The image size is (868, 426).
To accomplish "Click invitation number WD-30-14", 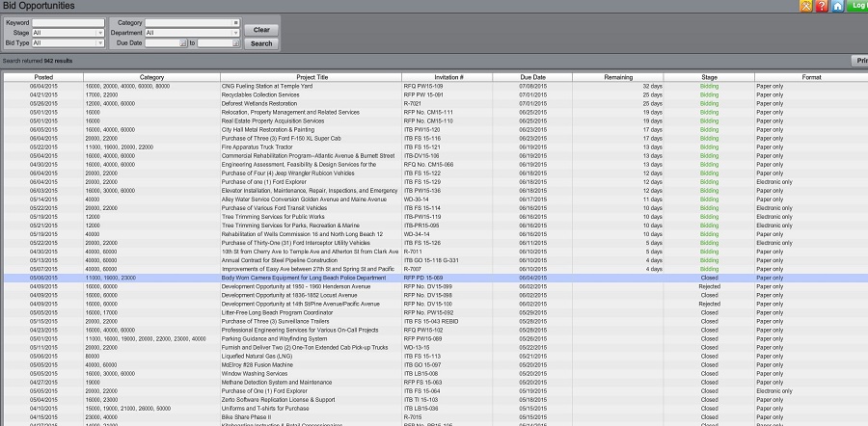I will [x=417, y=200].
